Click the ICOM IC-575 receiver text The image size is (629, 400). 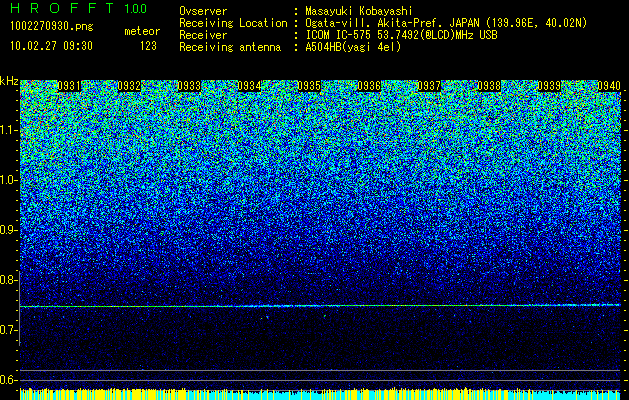click(x=401, y=35)
